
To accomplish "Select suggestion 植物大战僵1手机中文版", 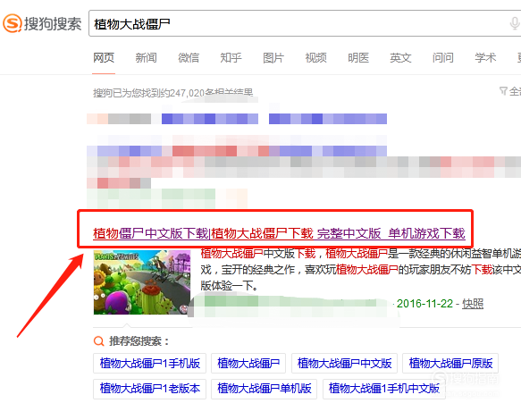I will click(x=384, y=389).
